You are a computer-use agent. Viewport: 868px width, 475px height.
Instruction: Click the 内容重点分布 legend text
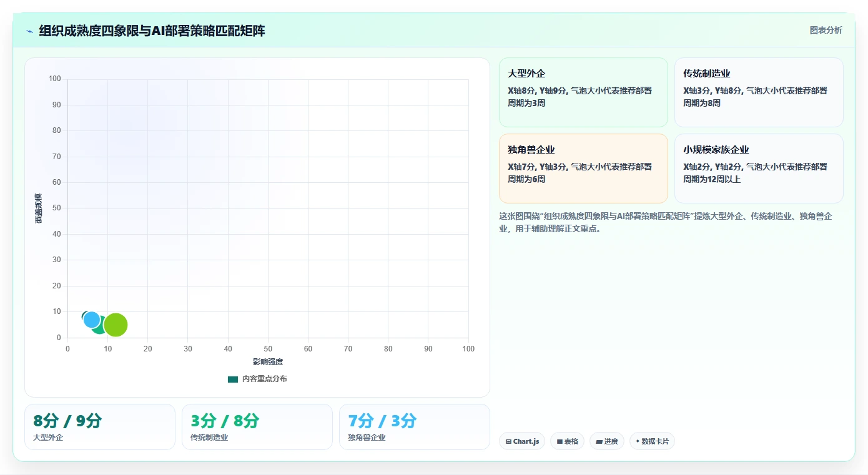point(265,379)
